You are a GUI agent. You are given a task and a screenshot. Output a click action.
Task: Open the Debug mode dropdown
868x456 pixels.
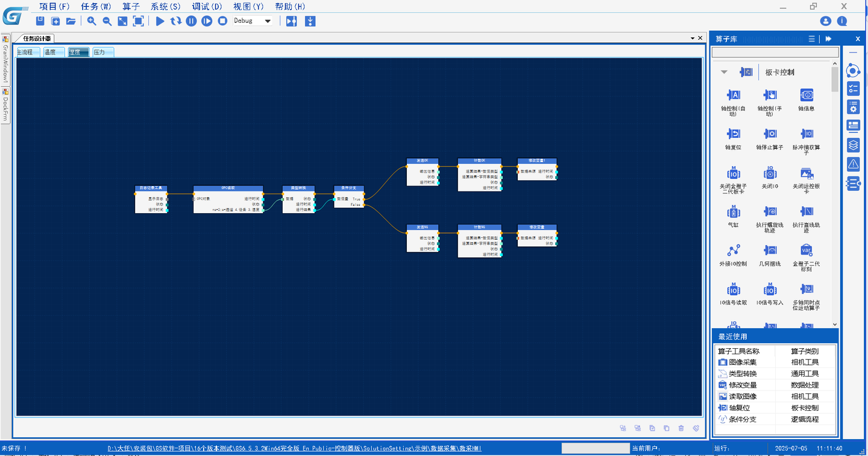click(x=268, y=21)
